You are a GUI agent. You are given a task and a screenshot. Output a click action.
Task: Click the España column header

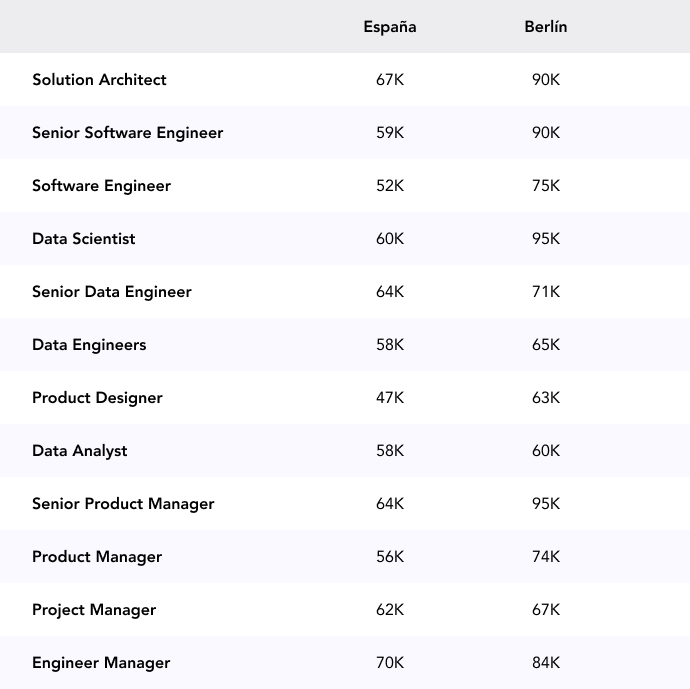390,27
